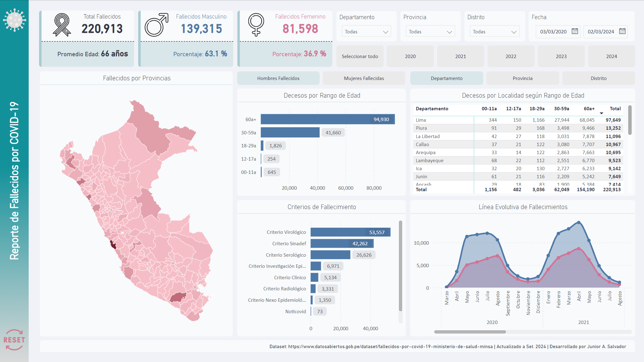This screenshot has height=362, width=644.
Task: Click the calendar icon next to 02/03/2024
Action: coord(633,31)
